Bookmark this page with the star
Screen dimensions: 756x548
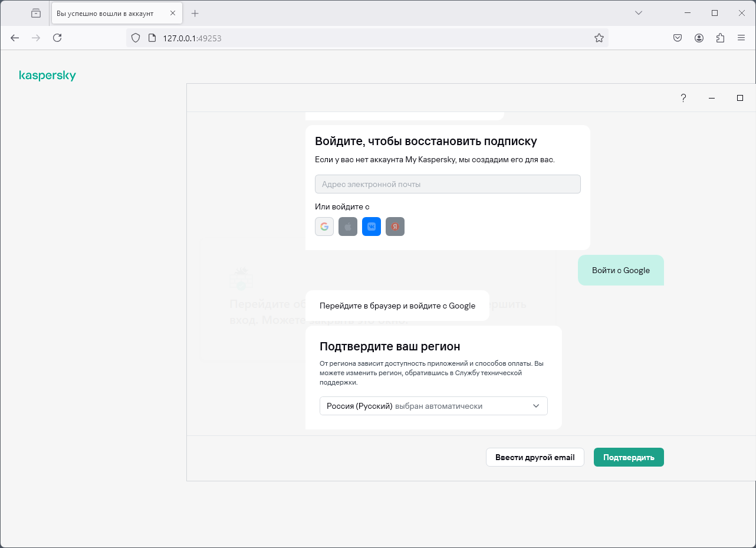pyautogui.click(x=599, y=38)
